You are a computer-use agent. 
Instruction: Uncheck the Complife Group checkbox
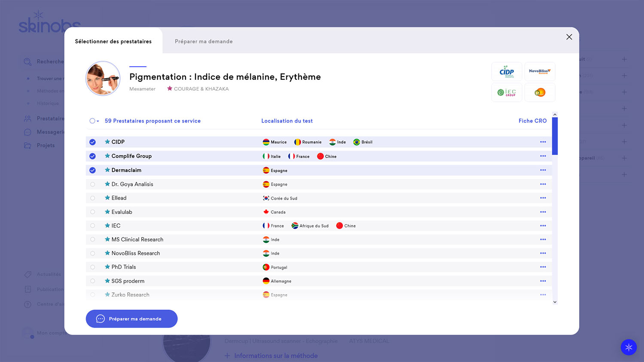click(92, 156)
